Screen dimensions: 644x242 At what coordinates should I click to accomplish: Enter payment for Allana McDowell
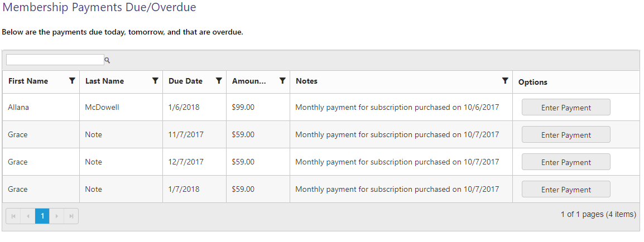(566, 108)
